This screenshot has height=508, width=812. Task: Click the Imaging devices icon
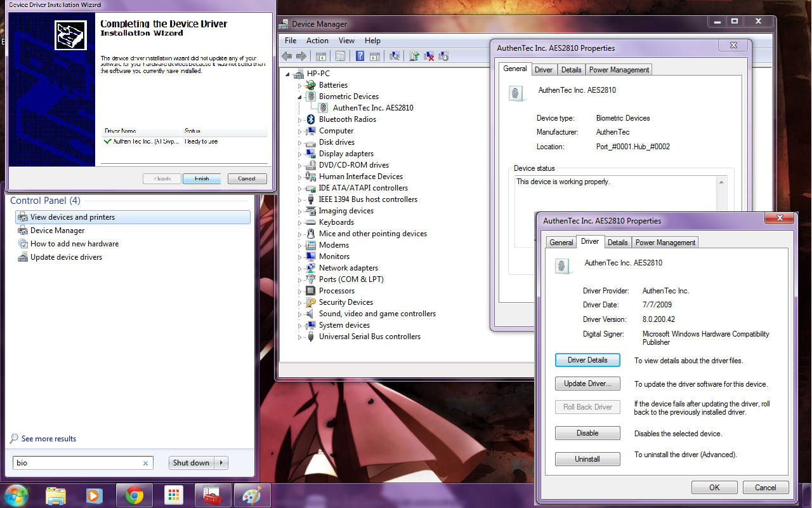(311, 211)
